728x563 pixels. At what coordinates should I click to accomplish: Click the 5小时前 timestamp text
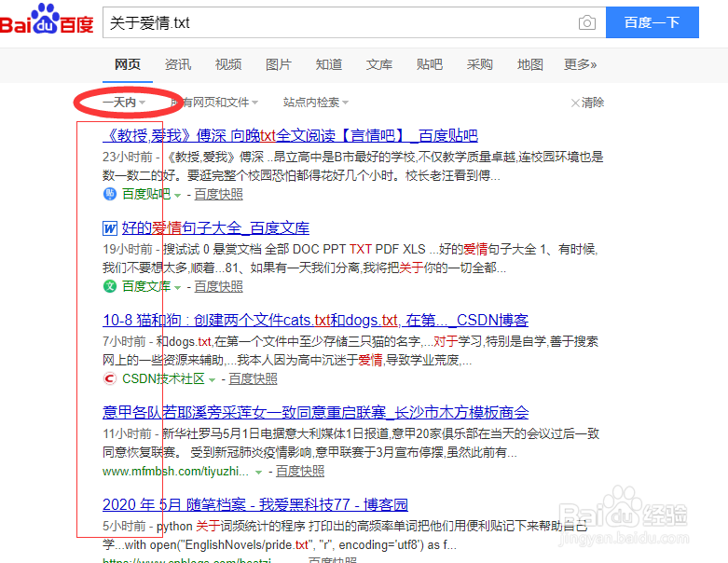point(124,527)
